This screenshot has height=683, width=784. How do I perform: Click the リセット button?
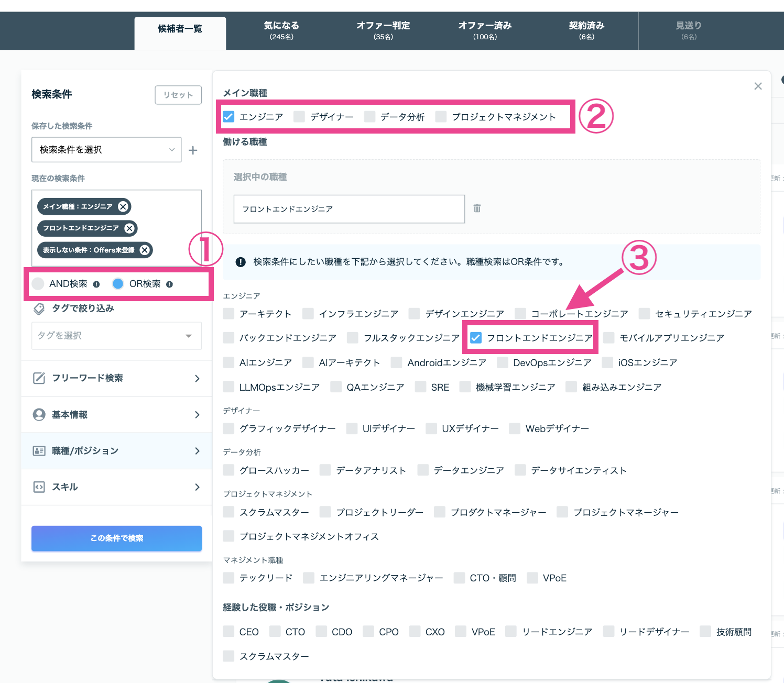coord(178,95)
